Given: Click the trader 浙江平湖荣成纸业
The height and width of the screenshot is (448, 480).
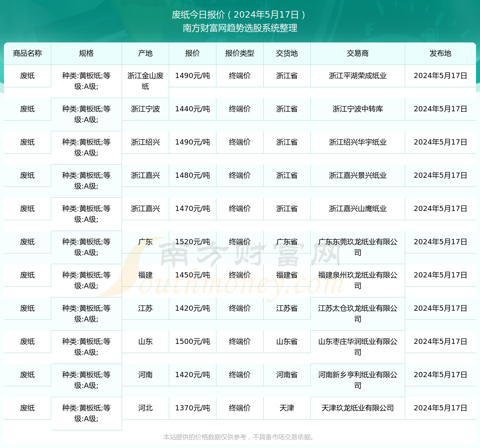Looking at the screenshot, I should point(358,76).
